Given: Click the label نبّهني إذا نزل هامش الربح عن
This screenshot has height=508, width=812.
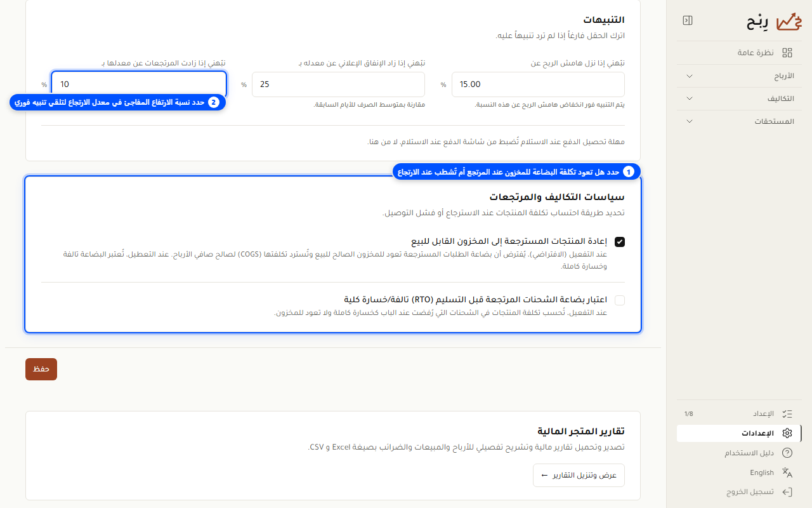Looking at the screenshot, I should (578, 63).
